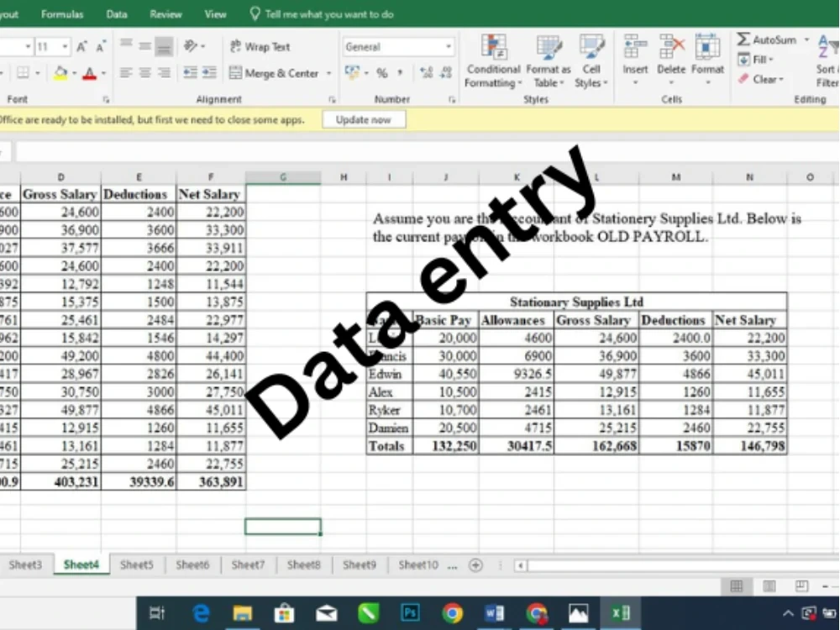The width and height of the screenshot is (840, 630).
Task: Open Cell Styles gallery
Action: coord(591,61)
